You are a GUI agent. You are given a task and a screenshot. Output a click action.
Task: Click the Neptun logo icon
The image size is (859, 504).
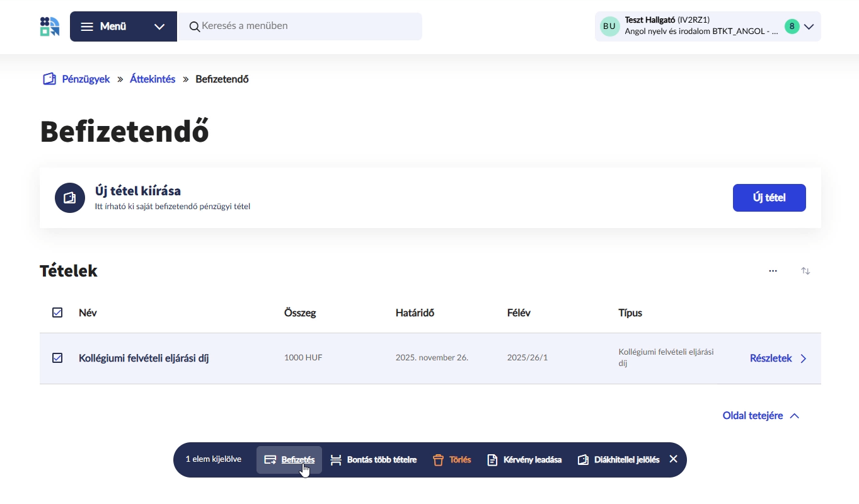coord(49,26)
